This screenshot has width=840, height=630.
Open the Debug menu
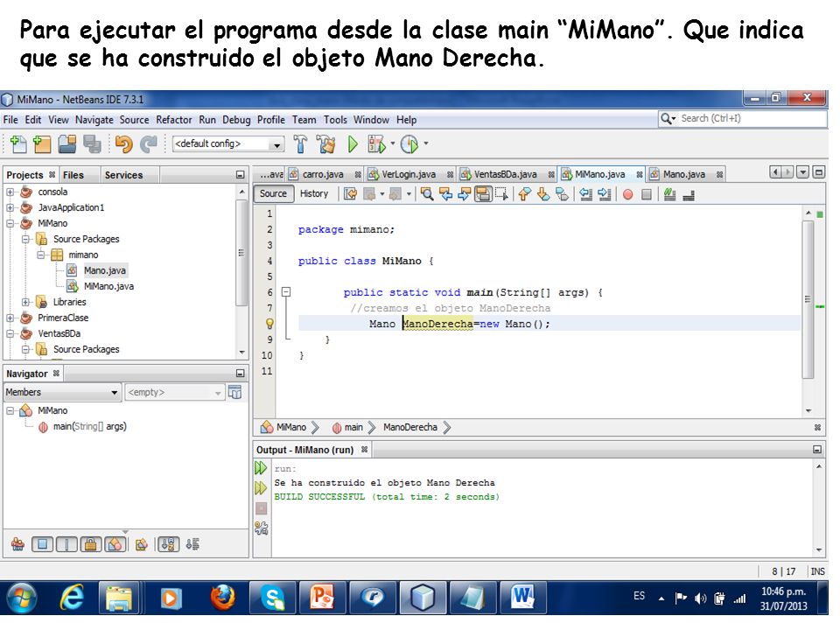(x=236, y=120)
